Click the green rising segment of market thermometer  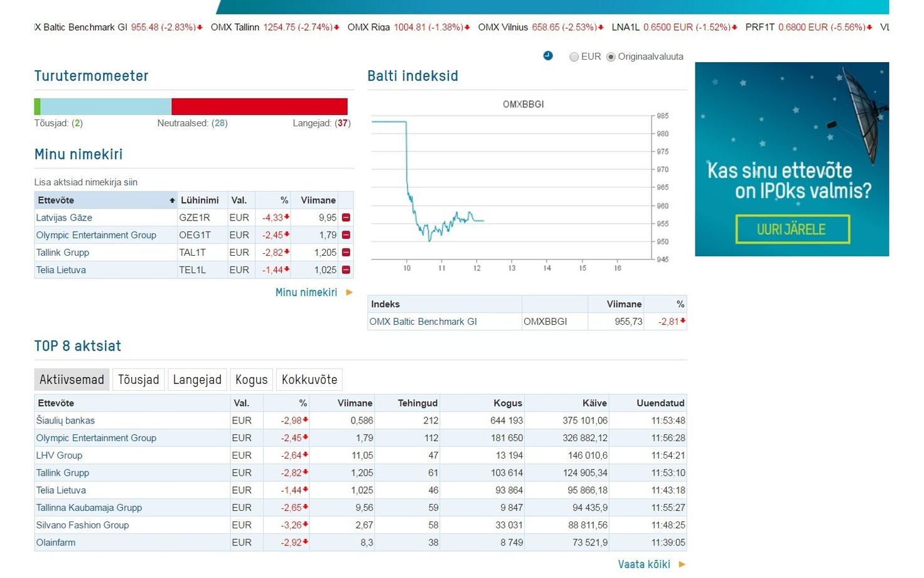pos(37,106)
